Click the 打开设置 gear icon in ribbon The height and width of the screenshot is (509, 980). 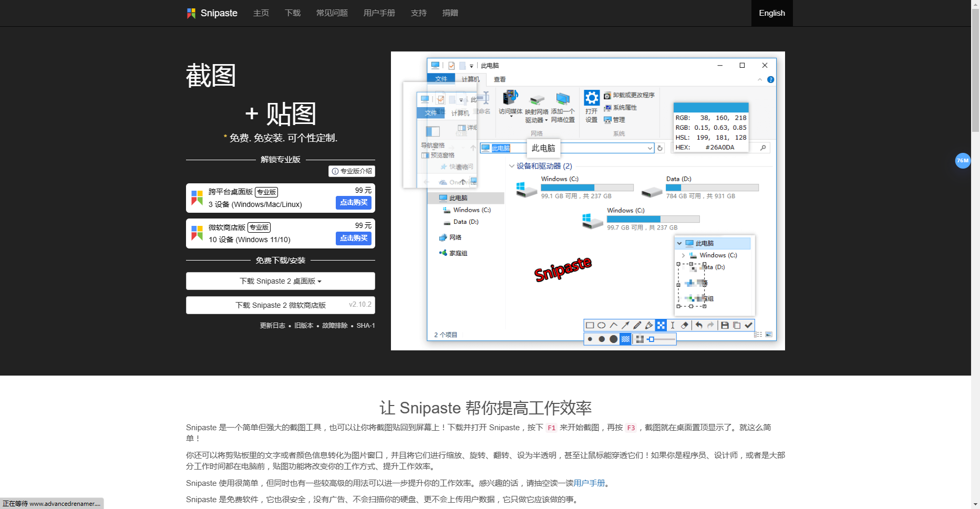pos(592,98)
